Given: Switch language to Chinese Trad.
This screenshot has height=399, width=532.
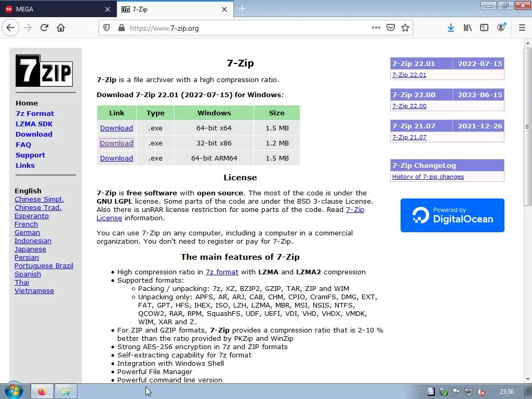Looking at the screenshot, I should [x=38, y=208].
